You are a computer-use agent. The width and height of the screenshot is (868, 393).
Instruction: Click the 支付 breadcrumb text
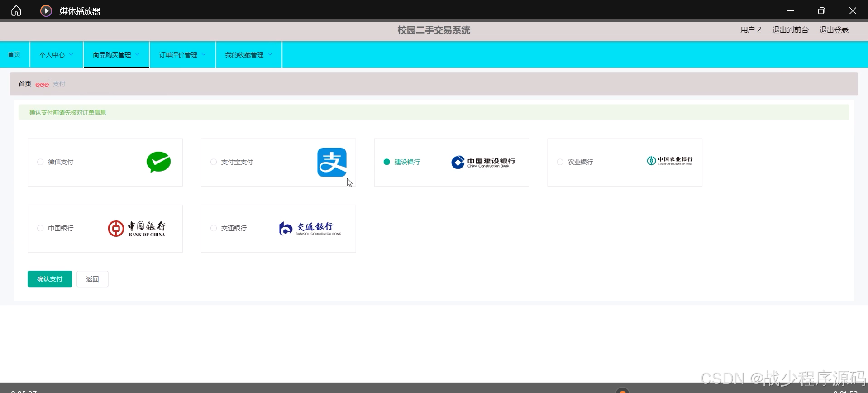click(59, 84)
